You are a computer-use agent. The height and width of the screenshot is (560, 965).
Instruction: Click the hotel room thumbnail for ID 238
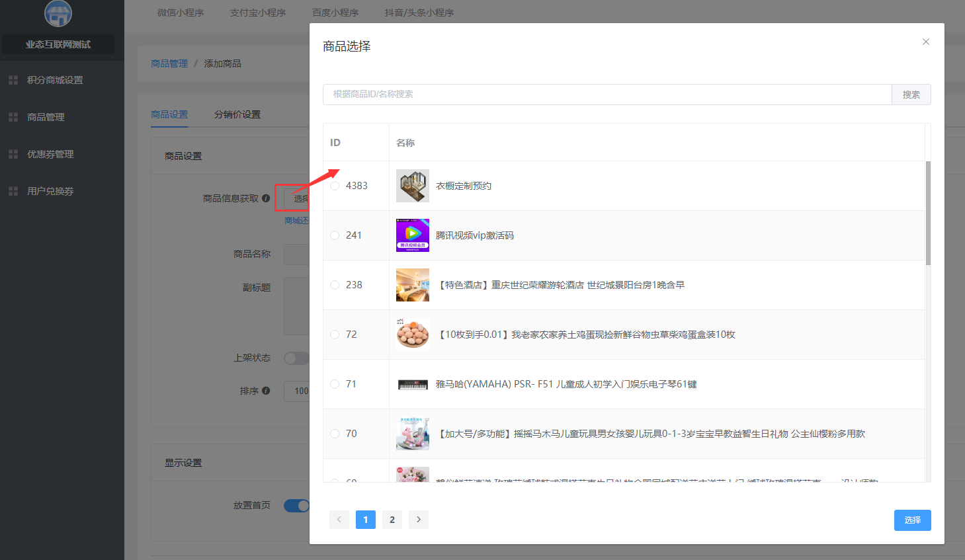(413, 285)
